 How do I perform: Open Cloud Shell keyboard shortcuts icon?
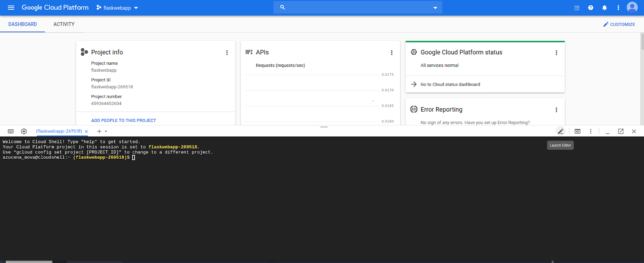[11, 131]
